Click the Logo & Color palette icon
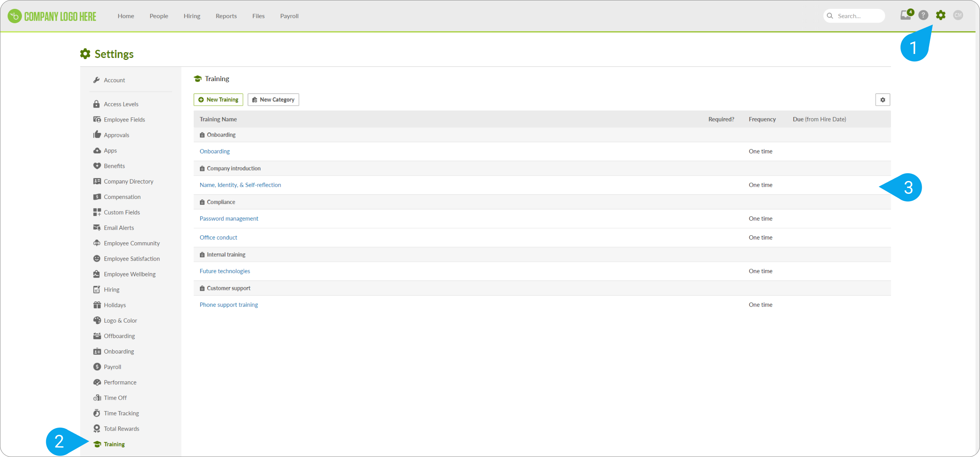Screen dimensions: 980x457 click(x=97, y=320)
